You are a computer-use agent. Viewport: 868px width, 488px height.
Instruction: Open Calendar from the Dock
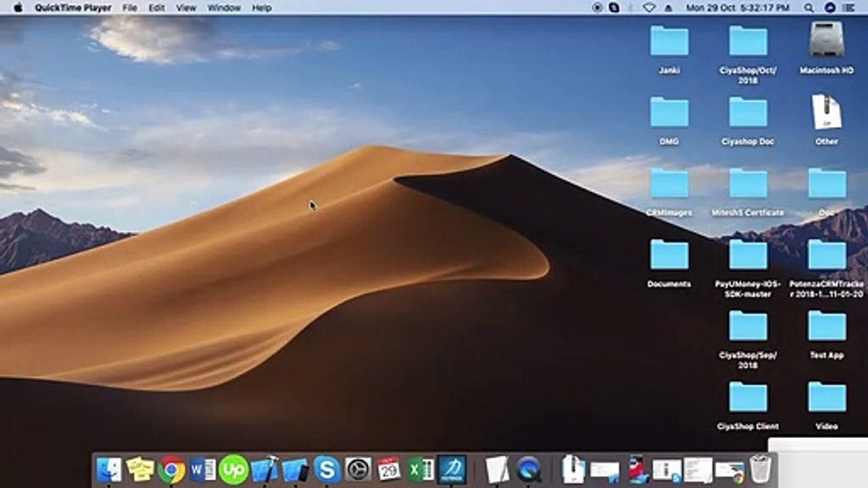pos(389,470)
